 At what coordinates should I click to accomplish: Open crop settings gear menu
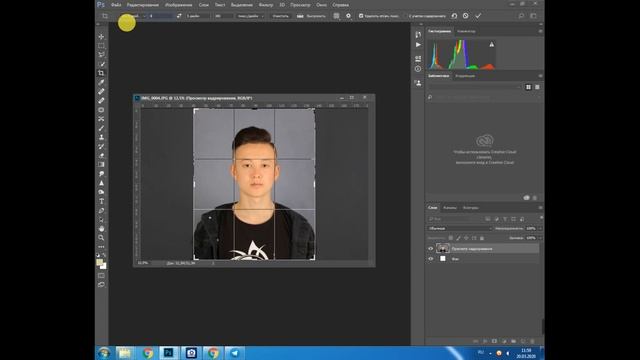pyautogui.click(x=348, y=16)
